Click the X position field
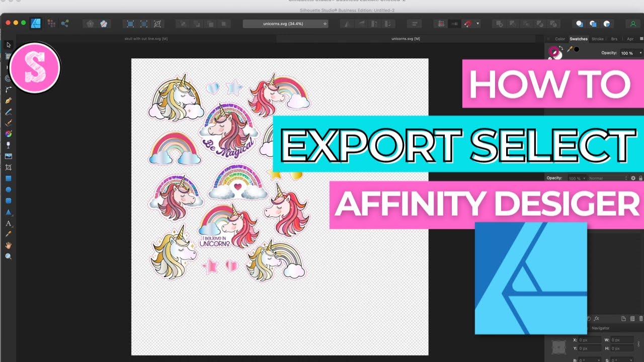This screenshot has height=362, width=644. click(590, 340)
